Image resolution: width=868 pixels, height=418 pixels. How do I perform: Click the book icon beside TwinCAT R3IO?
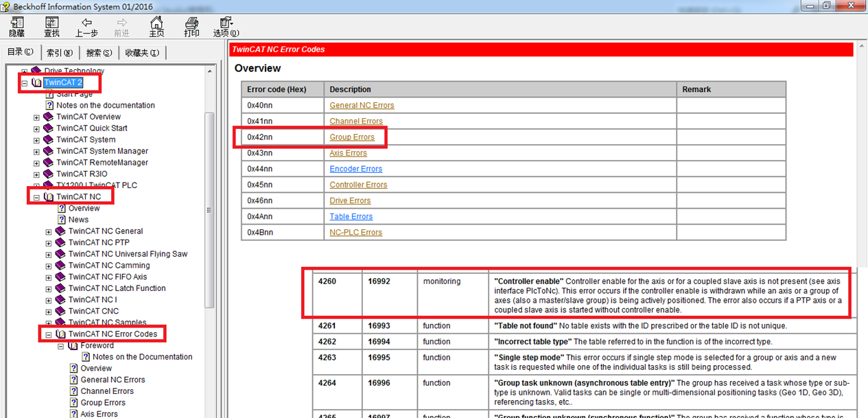tap(48, 174)
